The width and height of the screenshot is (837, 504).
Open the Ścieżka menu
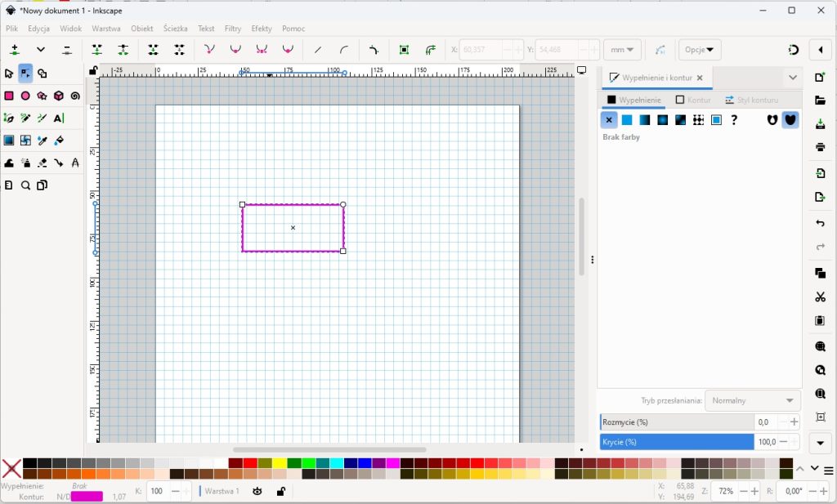coord(175,29)
